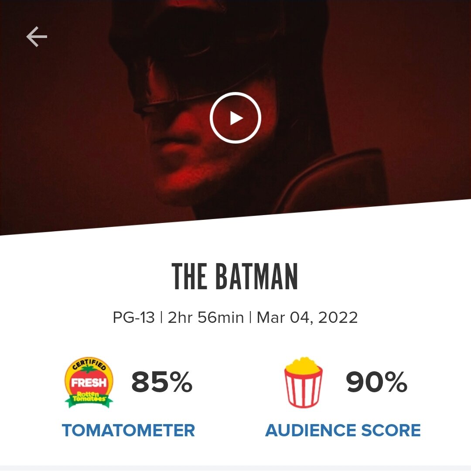Tap the popcorn bucket icon
The image size is (471, 476).
click(303, 383)
